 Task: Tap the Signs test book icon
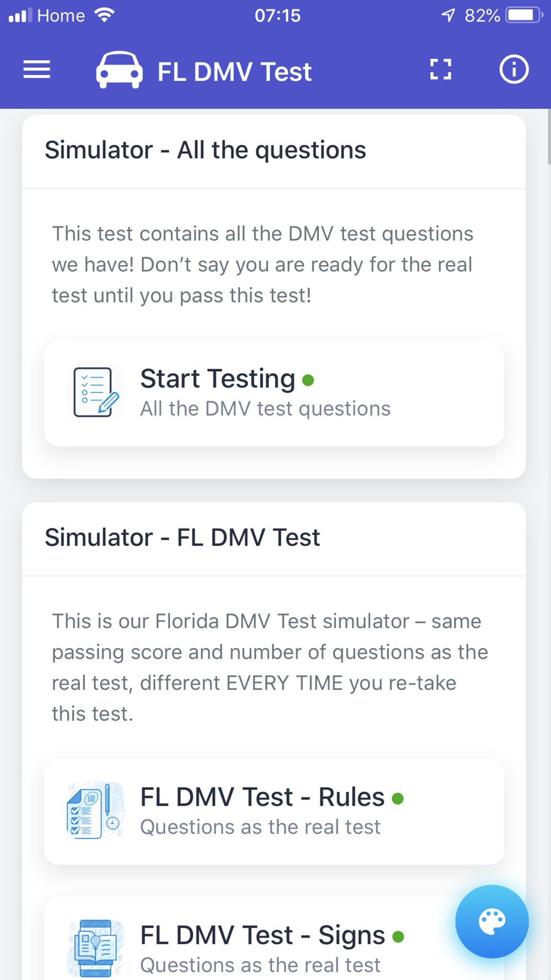(95, 949)
